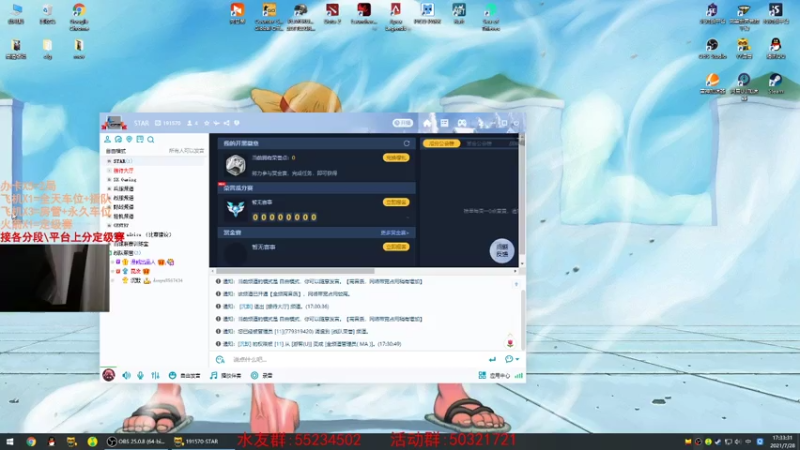Screen dimensions: 800x450
Task: Send message using the enter arrow icon
Action: point(492,360)
